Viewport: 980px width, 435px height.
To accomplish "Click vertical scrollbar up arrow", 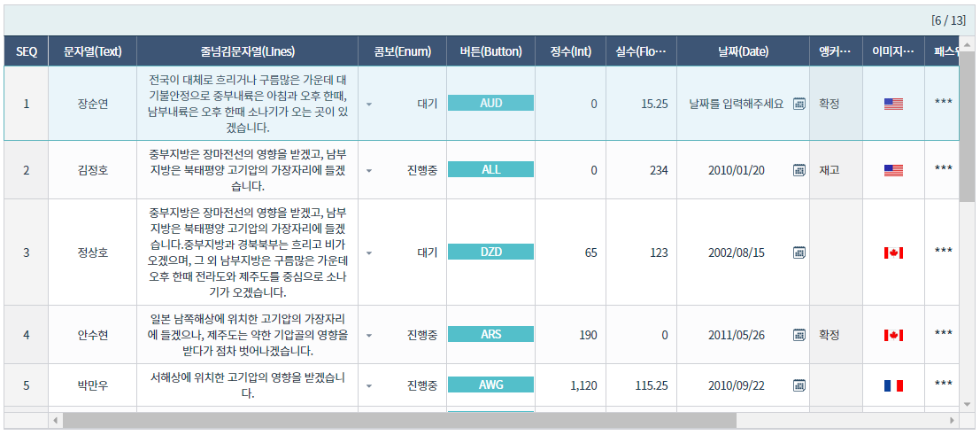I will point(967,44).
